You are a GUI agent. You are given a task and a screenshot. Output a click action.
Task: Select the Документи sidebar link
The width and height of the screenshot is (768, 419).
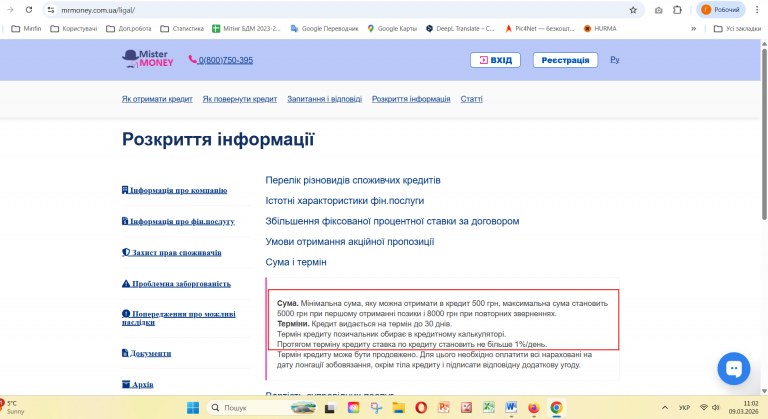(146, 353)
